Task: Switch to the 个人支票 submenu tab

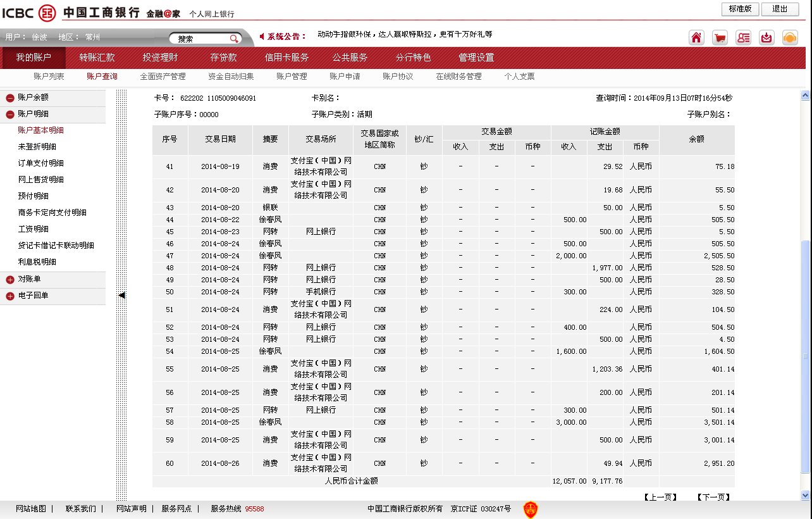Action: point(519,77)
